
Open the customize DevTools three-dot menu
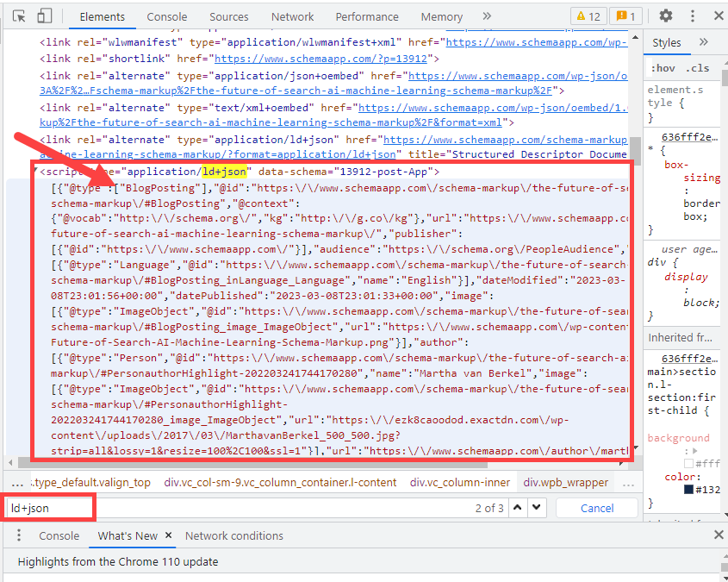pyautogui.click(x=692, y=16)
